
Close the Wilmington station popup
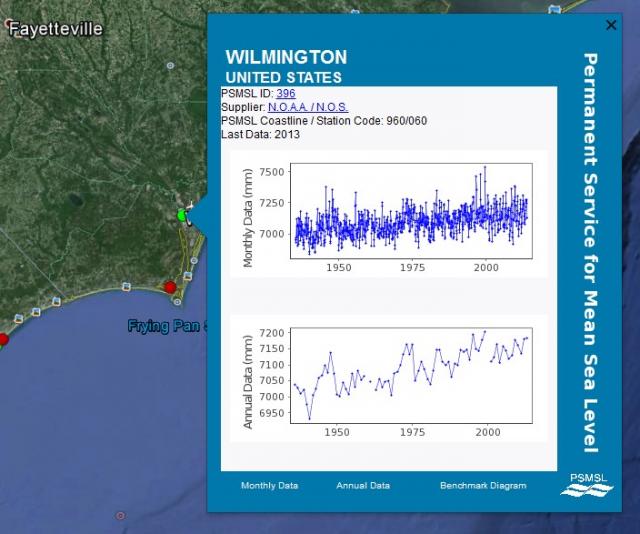(611, 25)
